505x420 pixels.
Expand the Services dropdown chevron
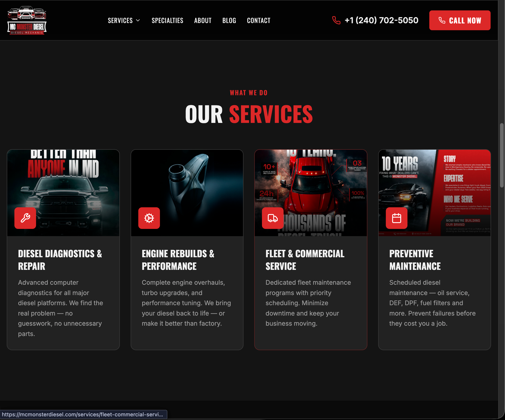(138, 20)
